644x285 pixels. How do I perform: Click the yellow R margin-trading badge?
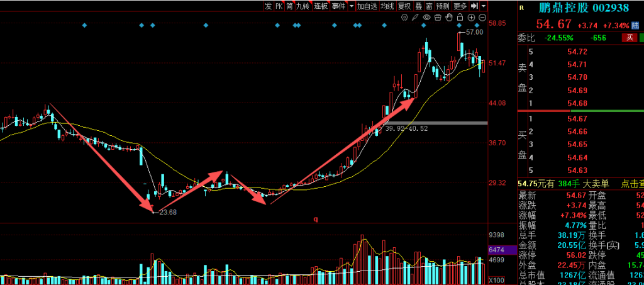point(521,8)
